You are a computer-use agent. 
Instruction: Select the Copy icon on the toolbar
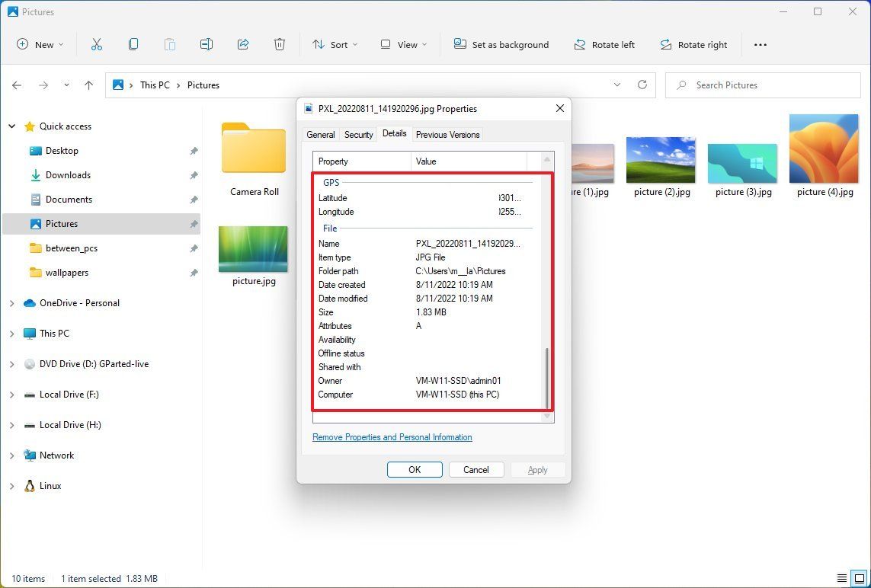point(133,44)
